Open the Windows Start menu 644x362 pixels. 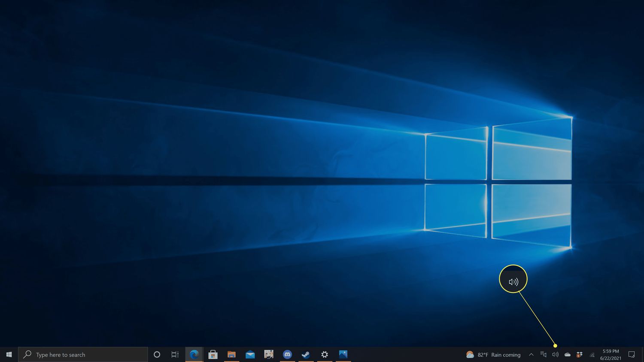(x=9, y=355)
